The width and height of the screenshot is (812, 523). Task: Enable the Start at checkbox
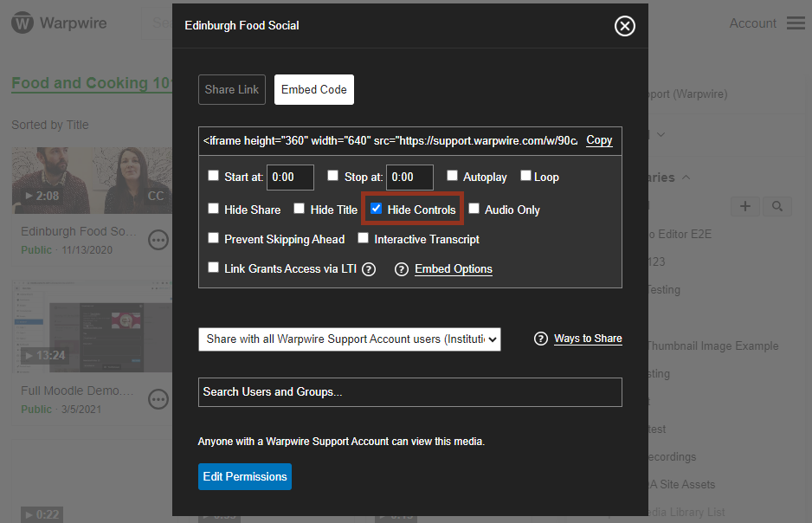pyautogui.click(x=213, y=176)
